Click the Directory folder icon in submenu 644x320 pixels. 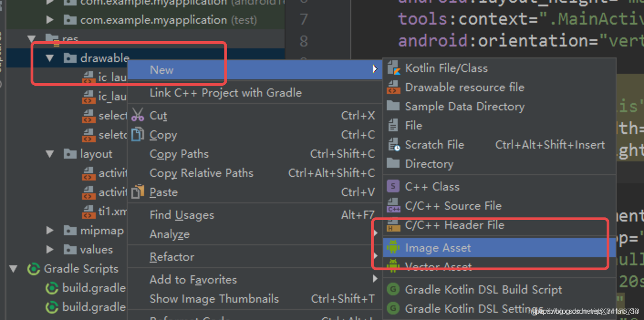point(393,163)
